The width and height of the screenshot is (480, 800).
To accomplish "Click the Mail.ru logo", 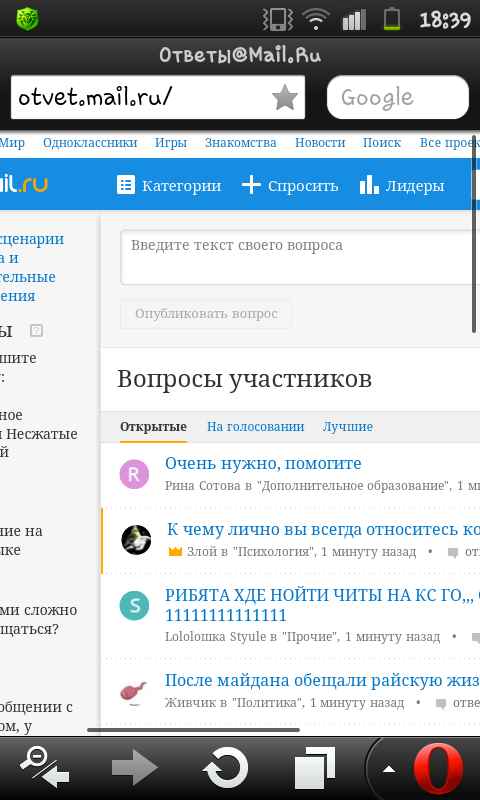I will pos(24,185).
